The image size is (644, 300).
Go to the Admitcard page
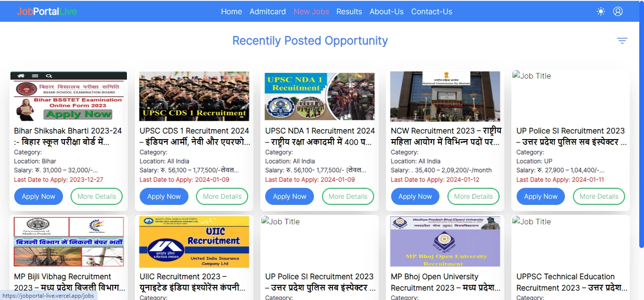click(268, 11)
